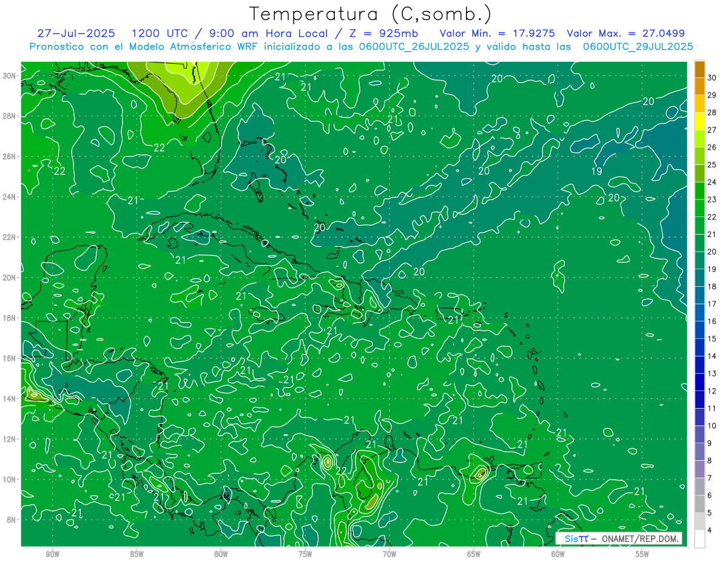Click the "12N" latitude label
Image resolution: width=728 pixels, height=562 pixels.
coord(10,439)
